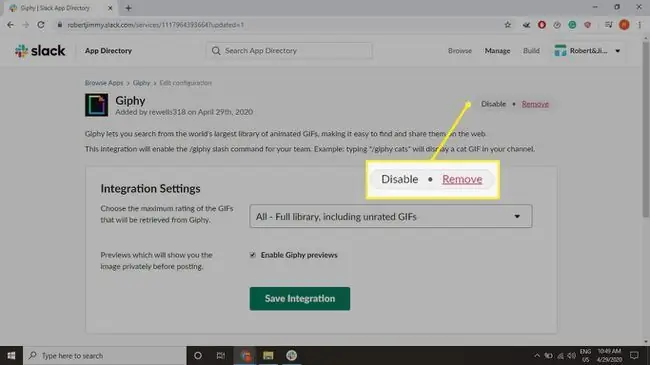Open the Chrome three-dot menu
Screen dimensions: 650x365
tap(640, 25)
